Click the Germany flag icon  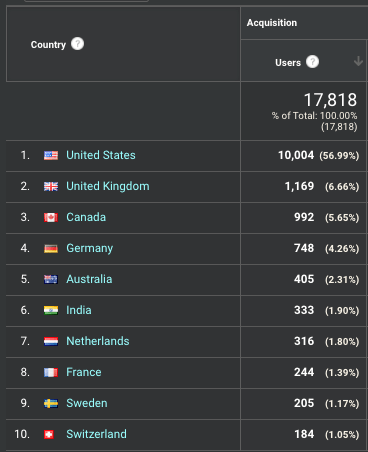point(51,248)
